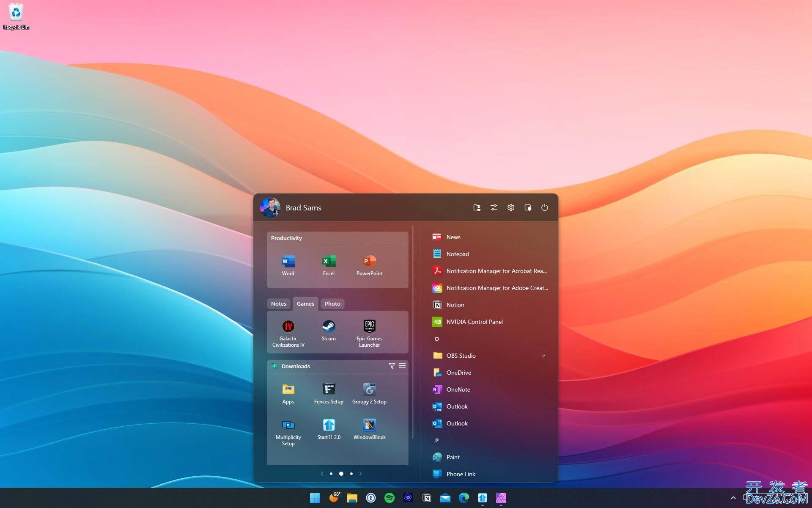Click the Downloads group title
The image size is (812, 508).
pyautogui.click(x=296, y=366)
